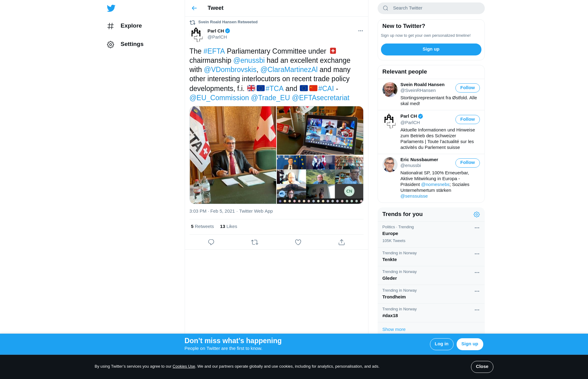This screenshot has width=588, height=379.
Task: Follow Svein Roald Hansen
Action: [467, 88]
